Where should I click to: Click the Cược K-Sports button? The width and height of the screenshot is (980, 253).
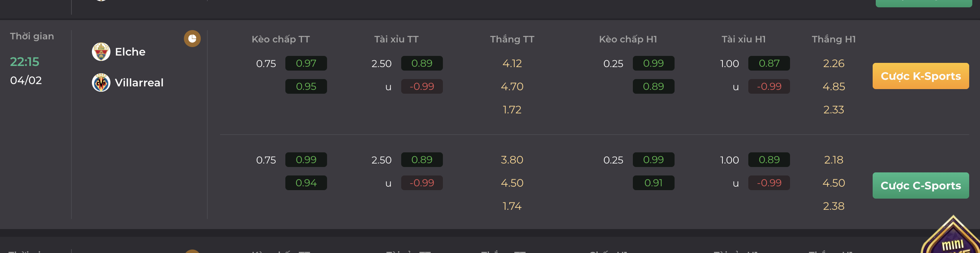(x=921, y=76)
